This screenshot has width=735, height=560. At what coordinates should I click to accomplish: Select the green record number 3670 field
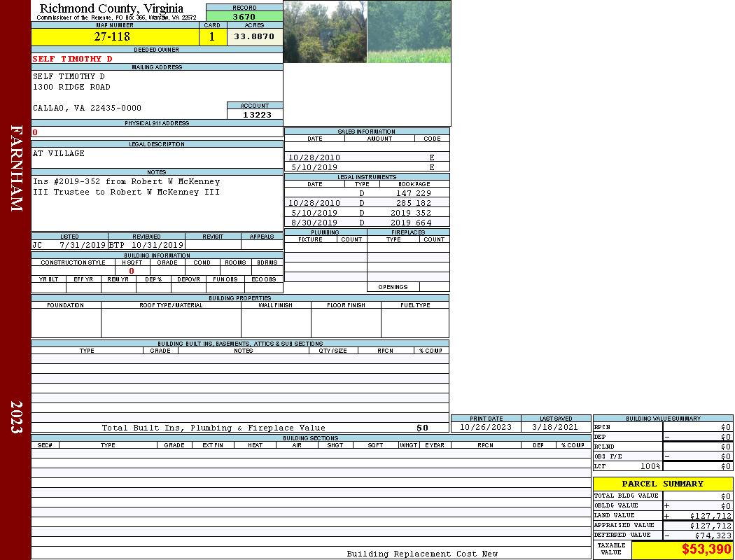pos(244,17)
